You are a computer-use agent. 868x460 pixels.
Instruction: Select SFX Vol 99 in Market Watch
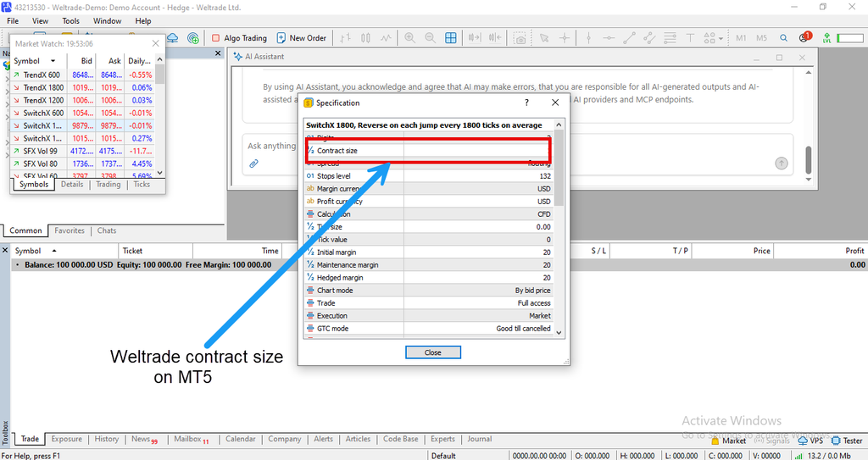pyautogui.click(x=81, y=151)
